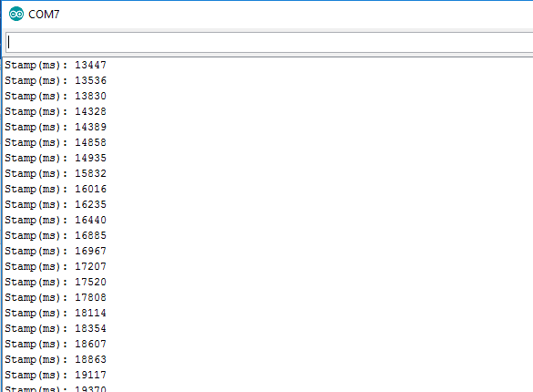Select the line 'Stamp(ms): 18607'
This screenshot has height=392, width=533.
pyautogui.click(x=56, y=344)
